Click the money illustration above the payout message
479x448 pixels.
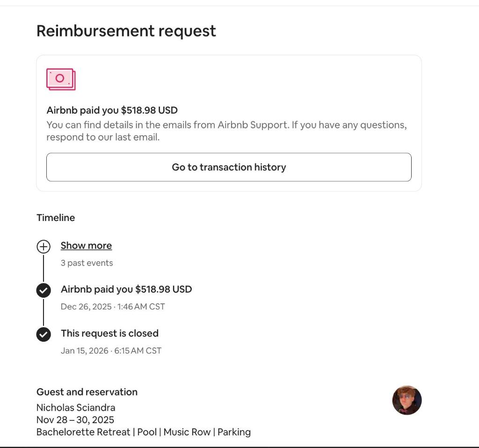tap(60, 78)
